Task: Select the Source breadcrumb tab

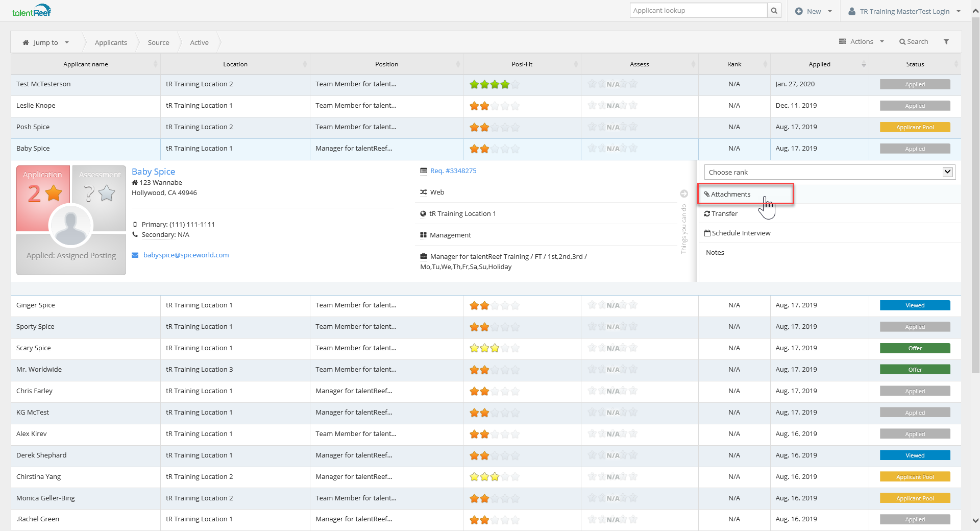Action: (x=158, y=43)
